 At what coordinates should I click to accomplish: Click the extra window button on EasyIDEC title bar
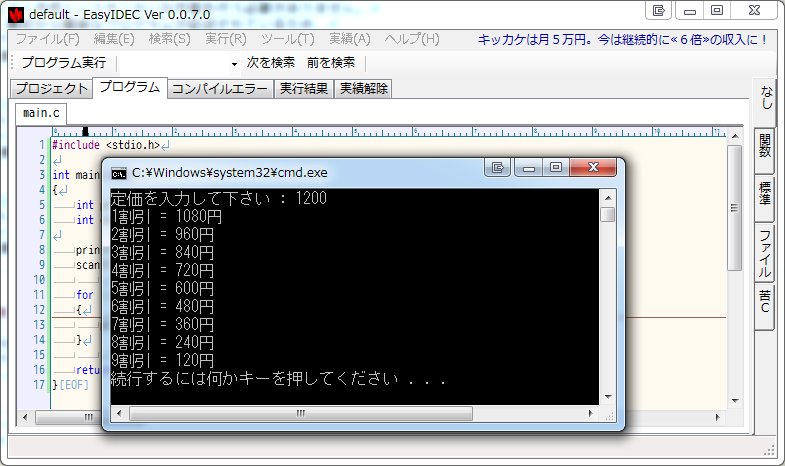[658, 10]
